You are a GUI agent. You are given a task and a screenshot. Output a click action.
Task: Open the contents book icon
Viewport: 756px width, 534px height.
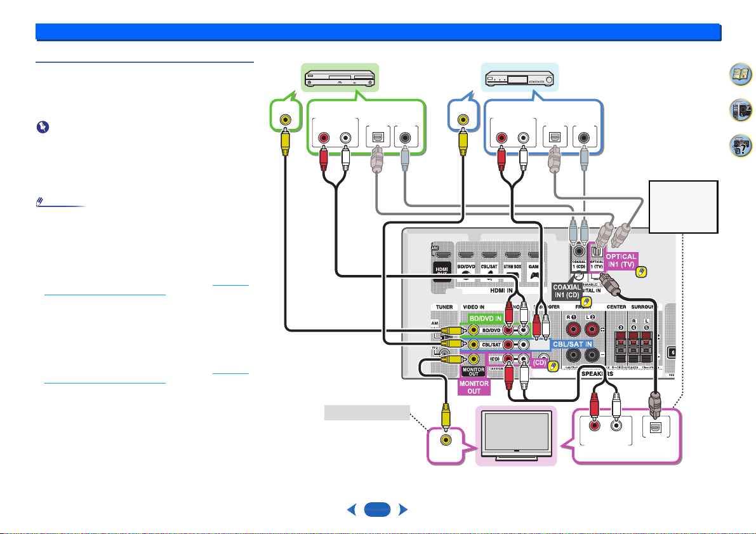pyautogui.click(x=740, y=75)
